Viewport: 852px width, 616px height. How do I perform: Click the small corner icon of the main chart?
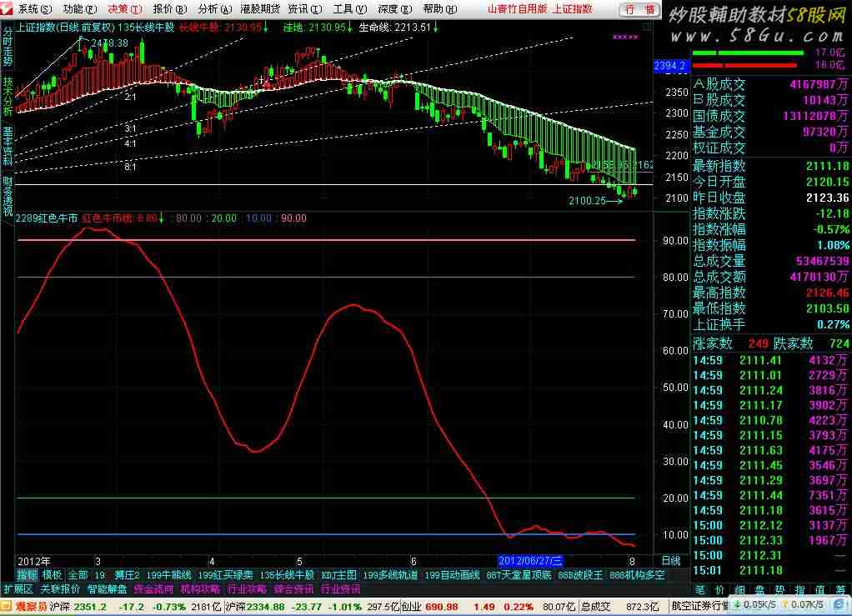(x=647, y=26)
